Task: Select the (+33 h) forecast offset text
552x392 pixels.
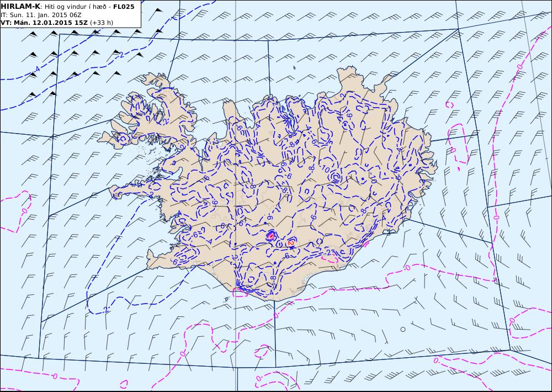Action: 102,23
